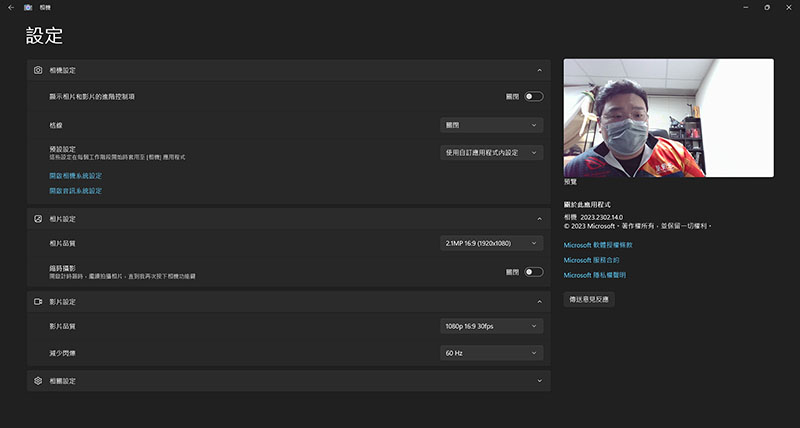
Task: Open the Microsoft 隱私權聲明 link
Action: click(594, 275)
